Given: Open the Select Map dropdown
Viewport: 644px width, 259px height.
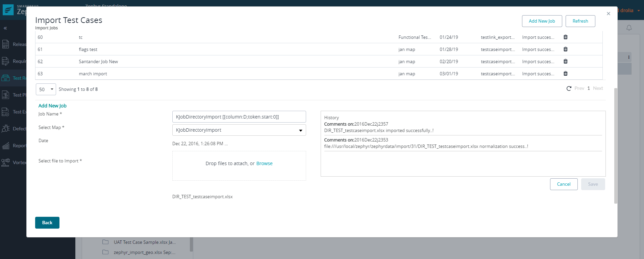Looking at the screenshot, I should (x=239, y=130).
